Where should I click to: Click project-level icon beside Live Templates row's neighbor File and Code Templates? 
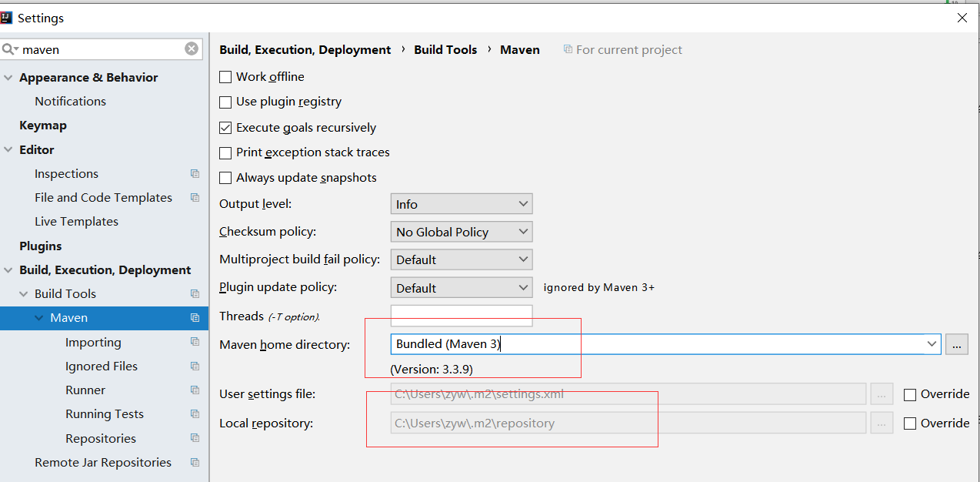click(x=195, y=198)
